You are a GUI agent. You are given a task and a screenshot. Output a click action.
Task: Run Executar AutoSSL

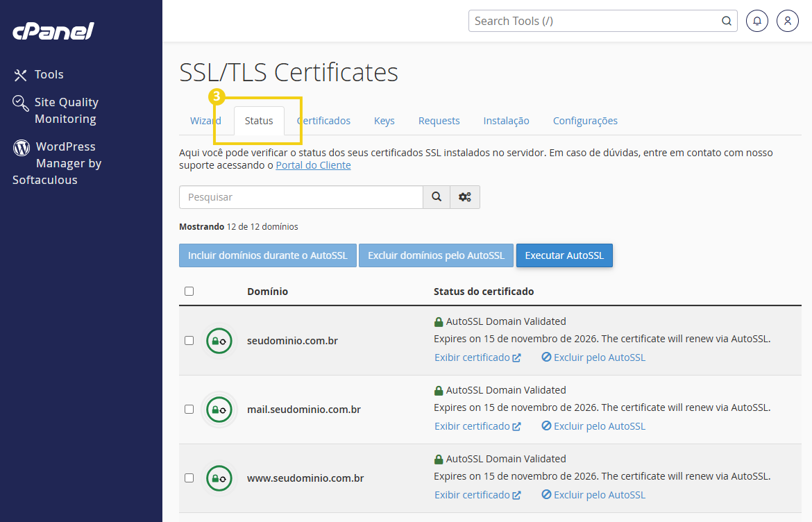pos(564,256)
